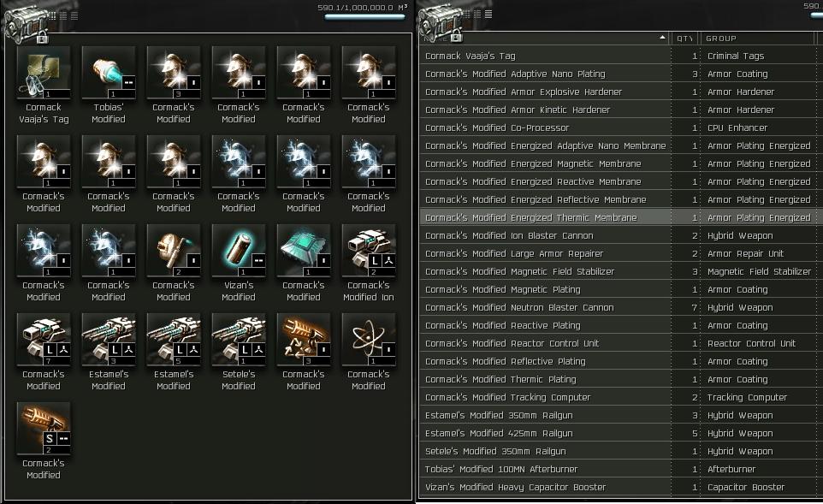
Task: Select Vizan's Modified capacitor booster icon
Action: pos(239,251)
